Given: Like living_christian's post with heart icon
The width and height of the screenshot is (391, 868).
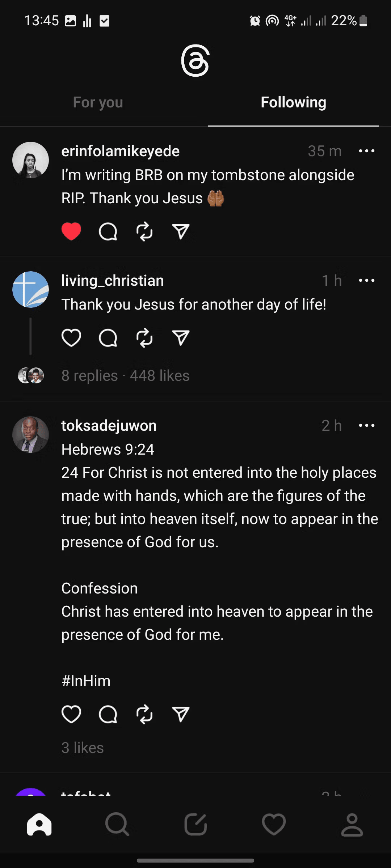Looking at the screenshot, I should [71, 338].
